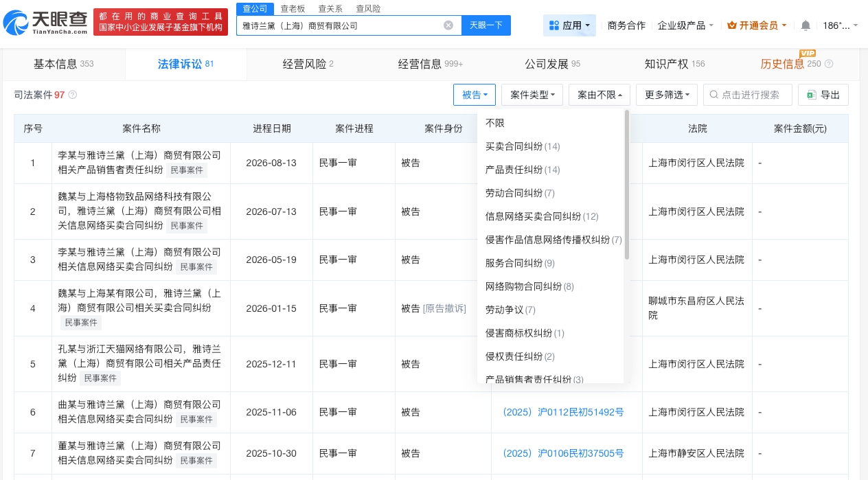Screen dimensions: 868x480
Task: Click the TianYanCha logo
Action: coord(45,23)
